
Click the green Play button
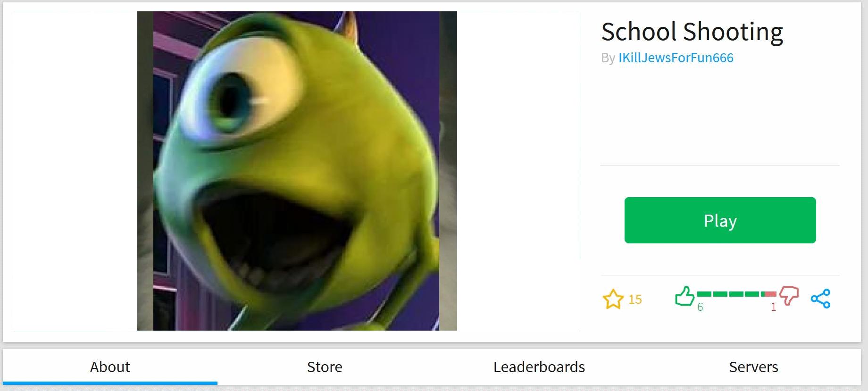point(720,220)
